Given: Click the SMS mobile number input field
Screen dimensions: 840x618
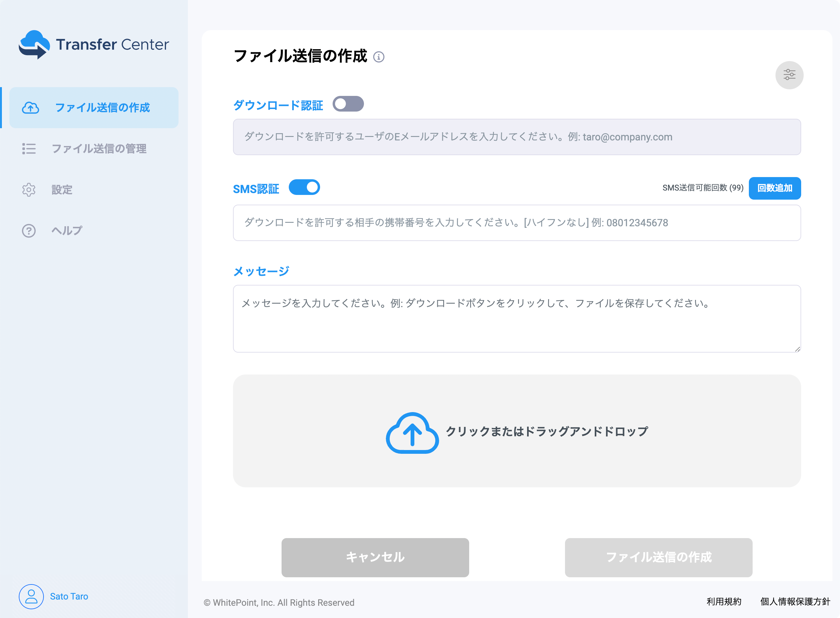Looking at the screenshot, I should click(517, 223).
